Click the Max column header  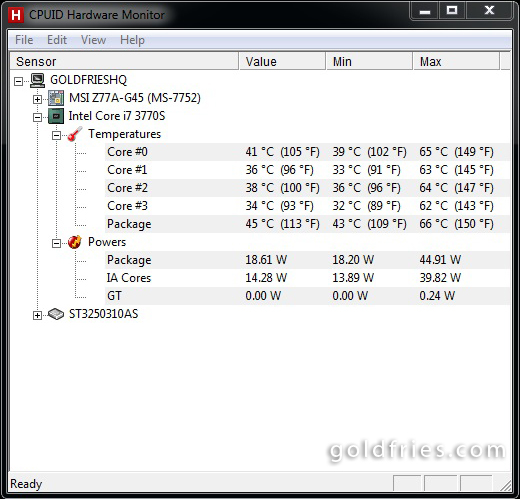[x=456, y=61]
